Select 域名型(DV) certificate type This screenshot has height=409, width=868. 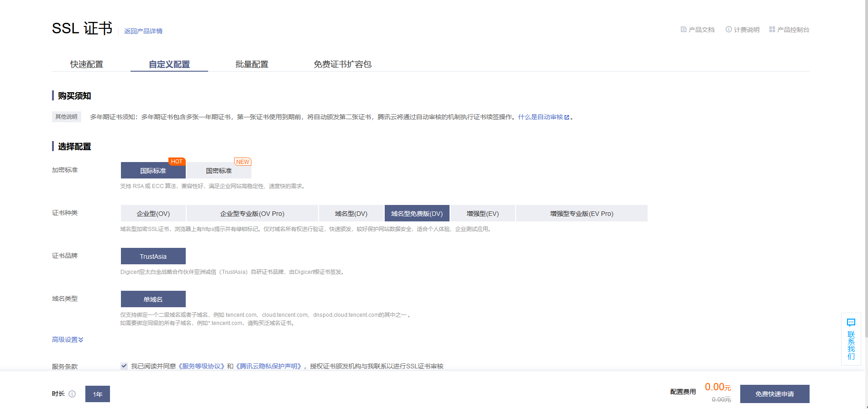click(x=351, y=213)
